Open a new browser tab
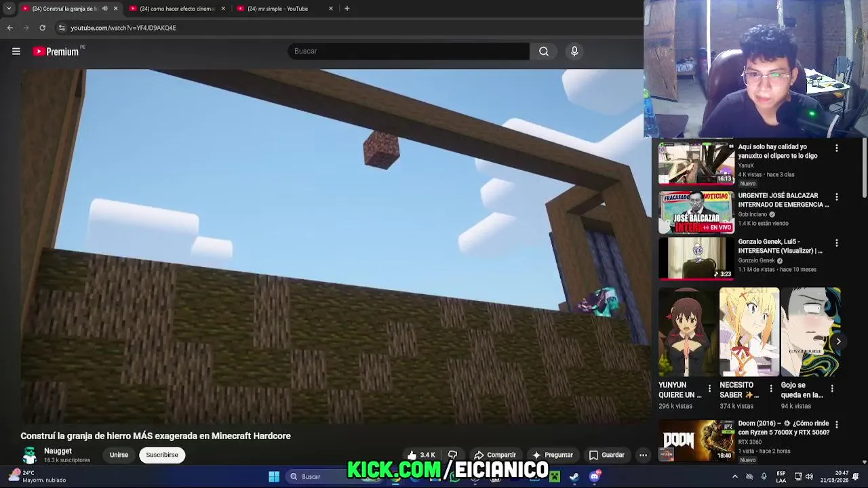 point(347,9)
